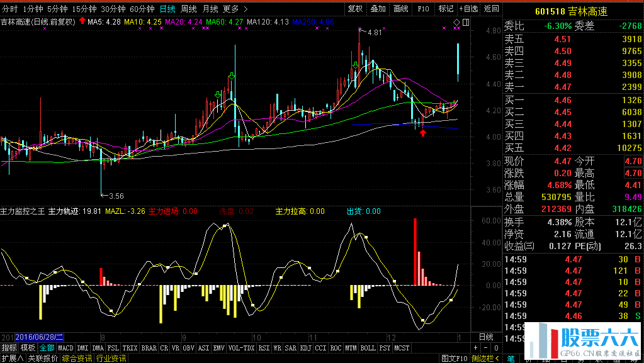Screen dimensions: 644x363
Task: Click the tall red bar in the indicator panel
Action: tap(415, 251)
